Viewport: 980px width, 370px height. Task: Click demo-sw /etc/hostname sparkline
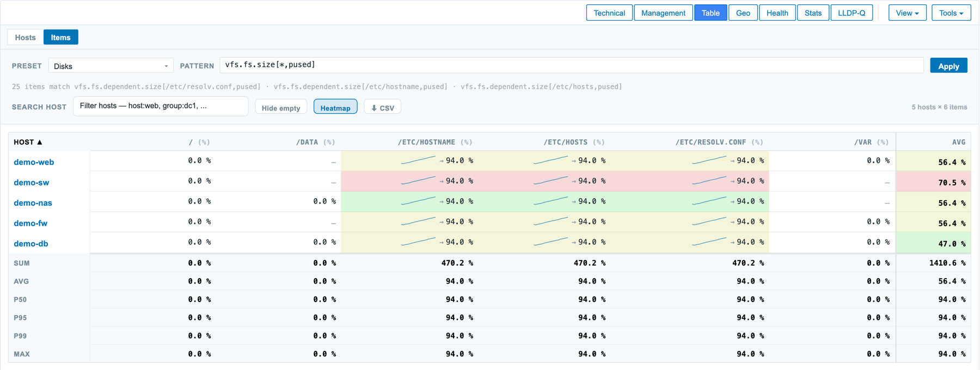418,180
